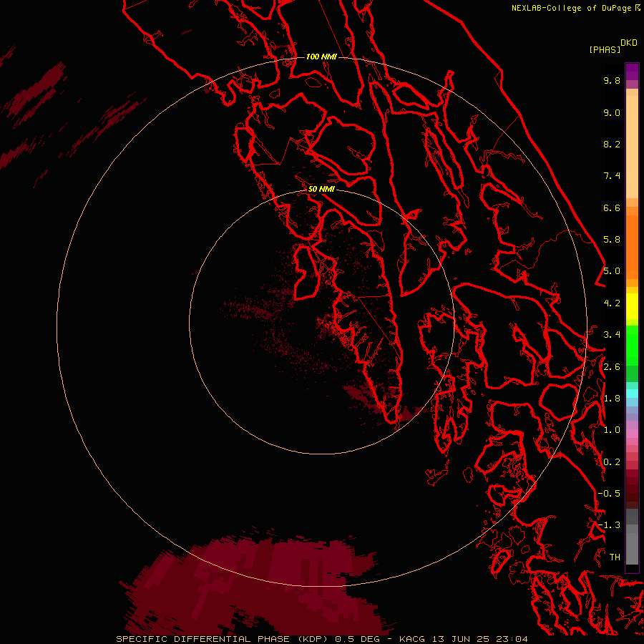Click the -0.5 value on the scale
Image resolution: width=644 pixels, height=644 pixels.
pos(609,494)
